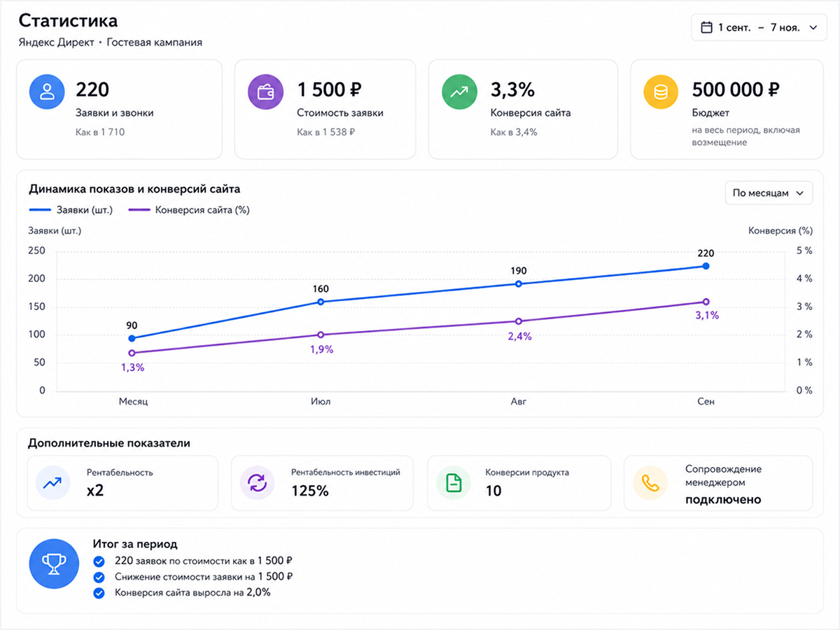Click the yellow coins icon for Бюджет
This screenshot has width=840, height=630.
(x=661, y=92)
